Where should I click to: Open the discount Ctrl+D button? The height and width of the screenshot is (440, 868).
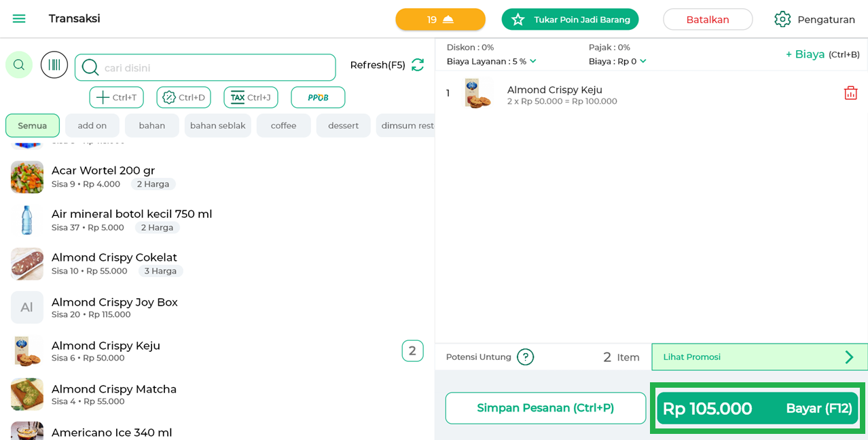coord(183,97)
